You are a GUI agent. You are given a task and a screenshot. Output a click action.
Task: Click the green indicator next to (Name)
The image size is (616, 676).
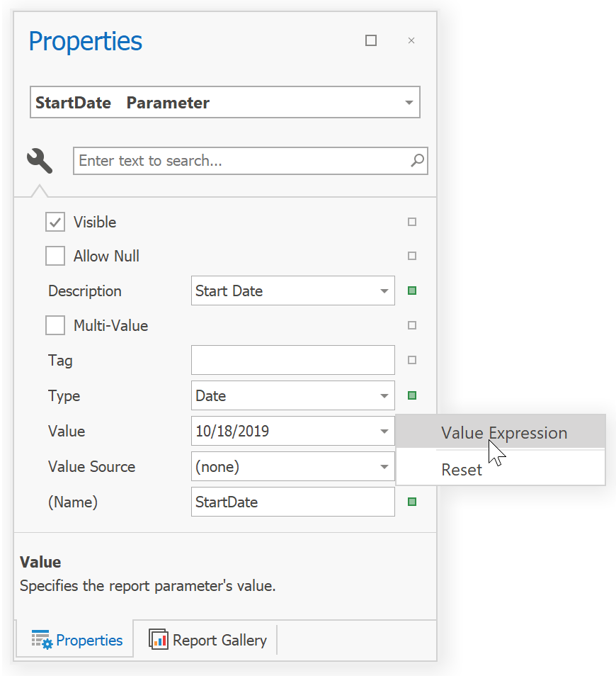(411, 502)
